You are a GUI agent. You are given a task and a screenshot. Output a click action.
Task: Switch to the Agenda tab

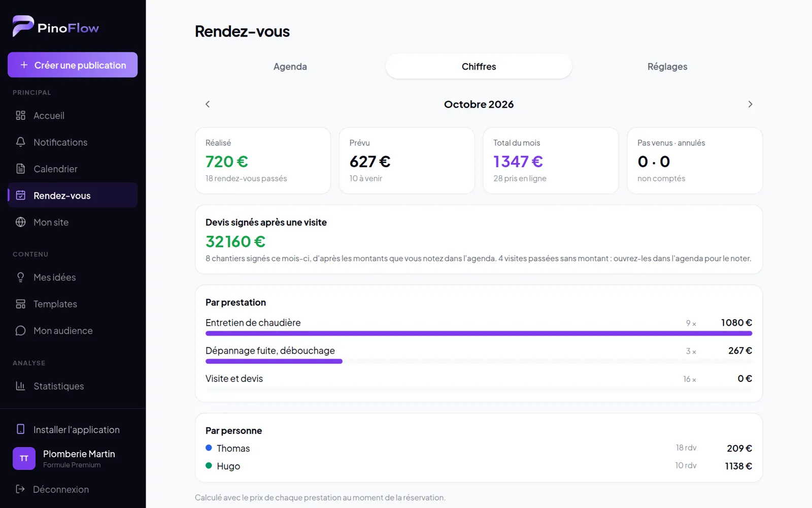290,67
